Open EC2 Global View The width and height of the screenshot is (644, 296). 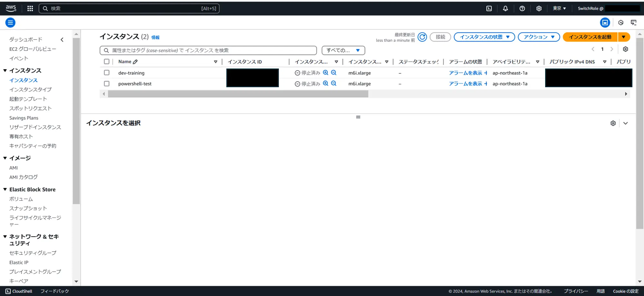pos(33,49)
